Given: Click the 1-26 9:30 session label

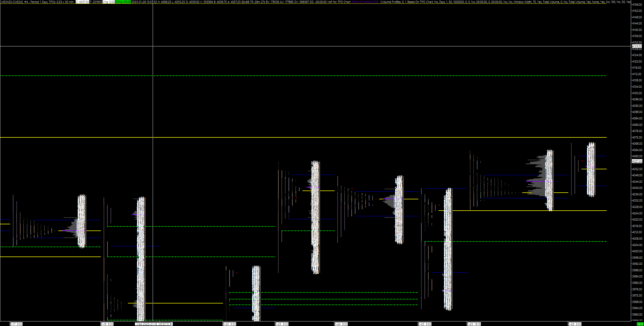Looking at the screenshot, I should (x=575, y=324).
